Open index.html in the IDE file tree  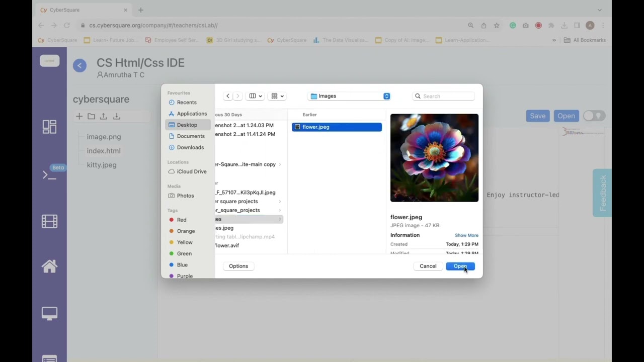(104, 151)
